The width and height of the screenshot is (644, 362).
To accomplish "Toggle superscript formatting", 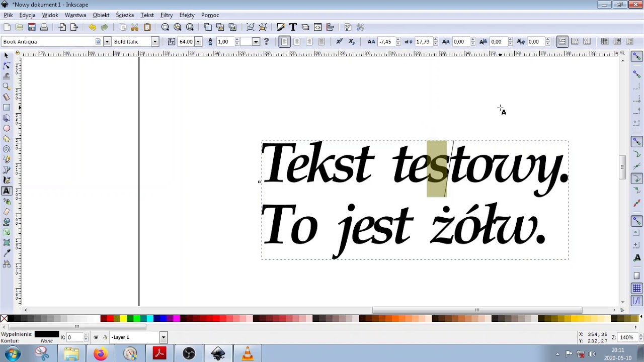I will point(340,42).
